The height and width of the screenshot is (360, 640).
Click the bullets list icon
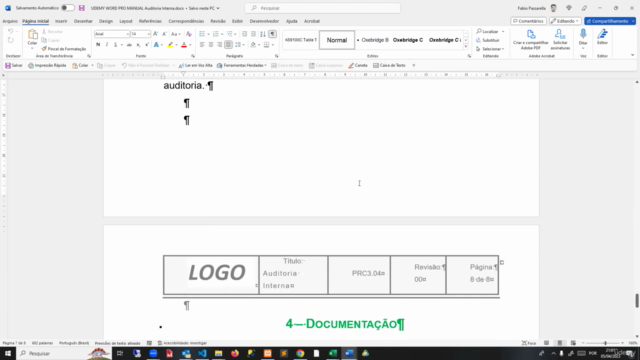202,34
